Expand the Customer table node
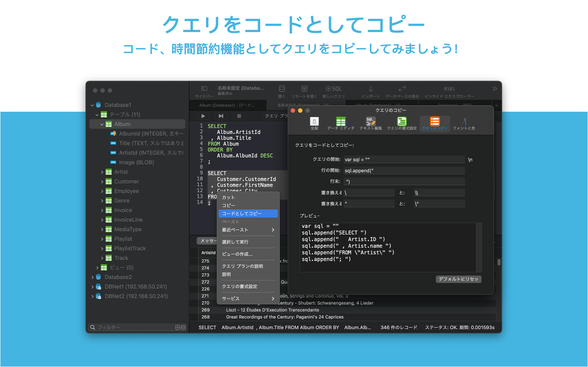Screen dimensions: 588x367 (102, 181)
